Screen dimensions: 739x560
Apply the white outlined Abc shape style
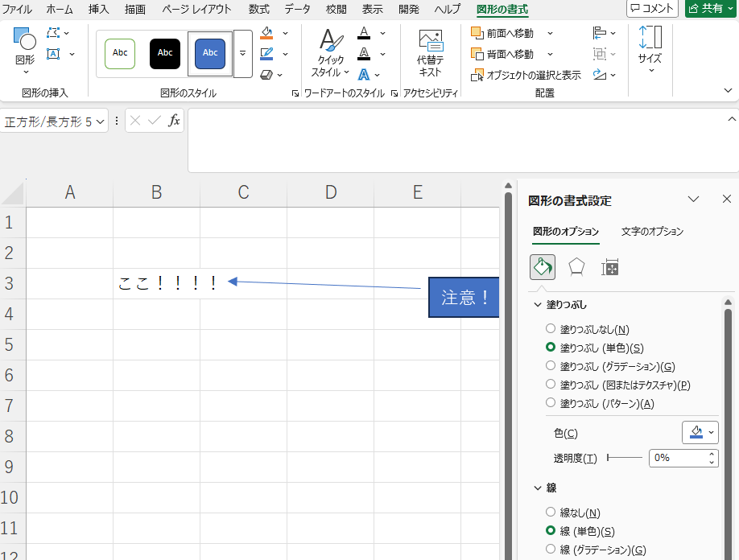coord(120,53)
